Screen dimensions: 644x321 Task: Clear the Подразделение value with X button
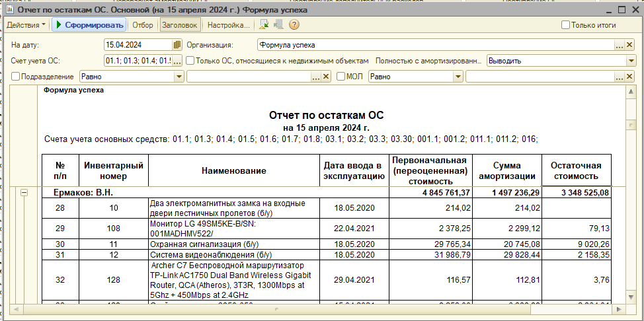coord(325,77)
